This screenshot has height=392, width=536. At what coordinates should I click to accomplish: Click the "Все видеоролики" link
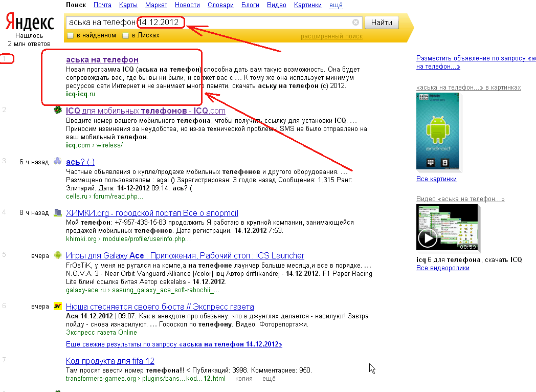pyautogui.click(x=443, y=268)
